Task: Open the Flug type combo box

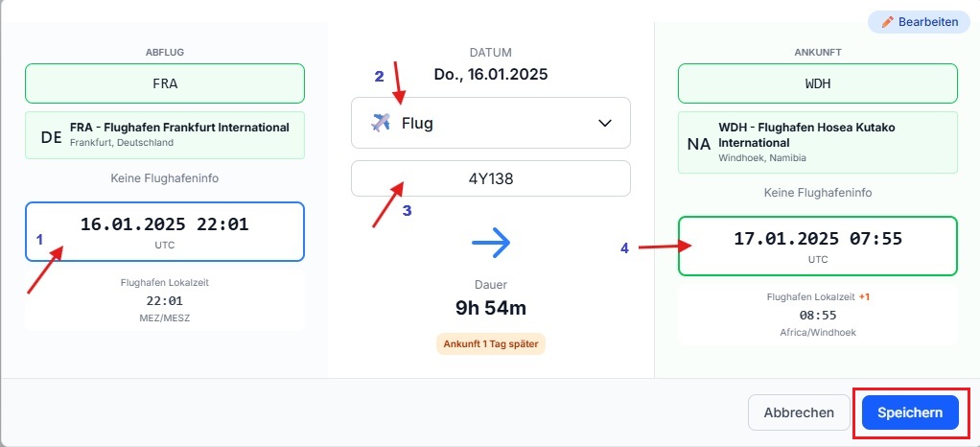Action: [491, 123]
